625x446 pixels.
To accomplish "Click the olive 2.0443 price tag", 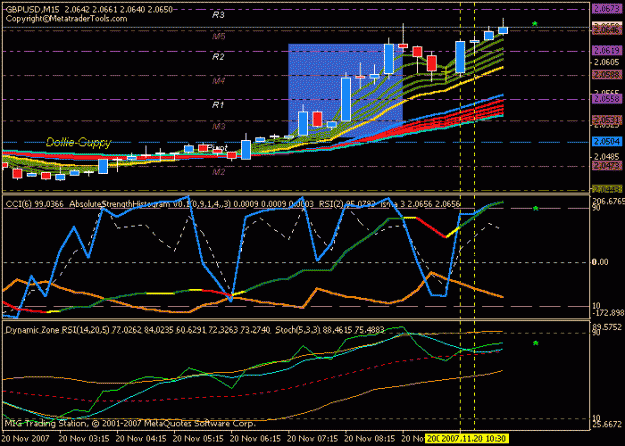I will coord(606,189).
